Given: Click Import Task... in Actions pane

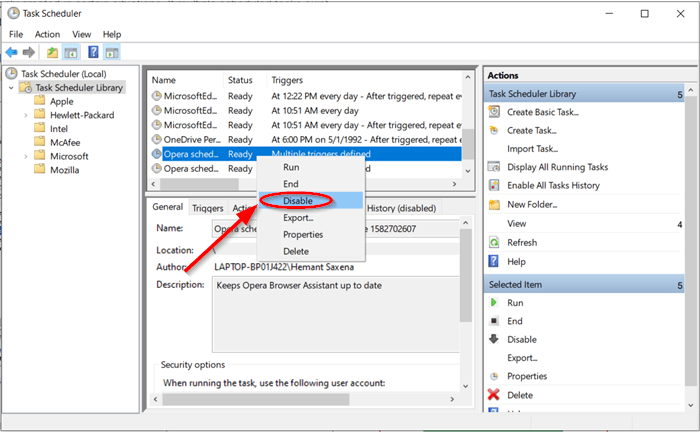Looking at the screenshot, I should point(532,149).
